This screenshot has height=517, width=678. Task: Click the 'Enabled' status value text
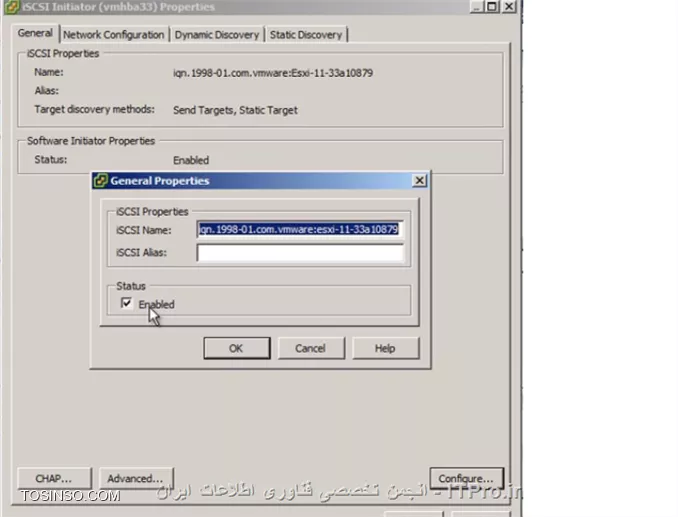click(x=191, y=160)
